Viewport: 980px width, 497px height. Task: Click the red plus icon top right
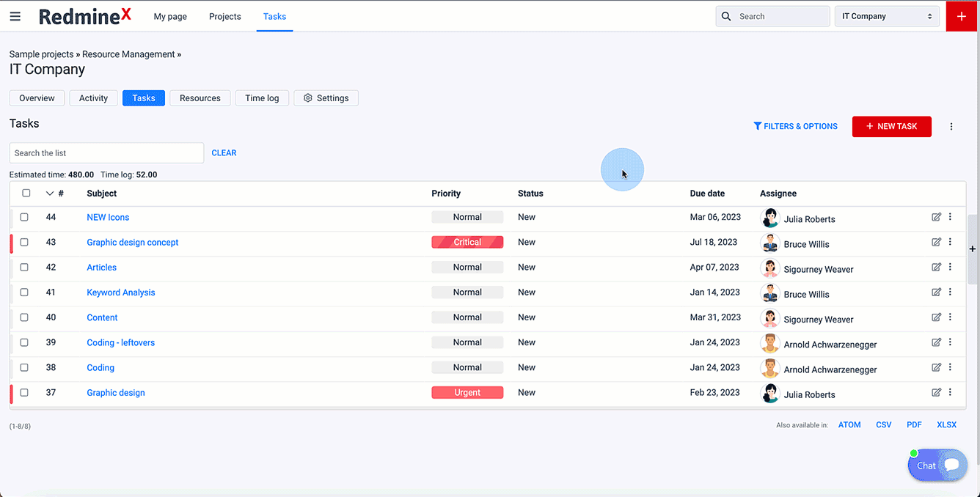962,16
